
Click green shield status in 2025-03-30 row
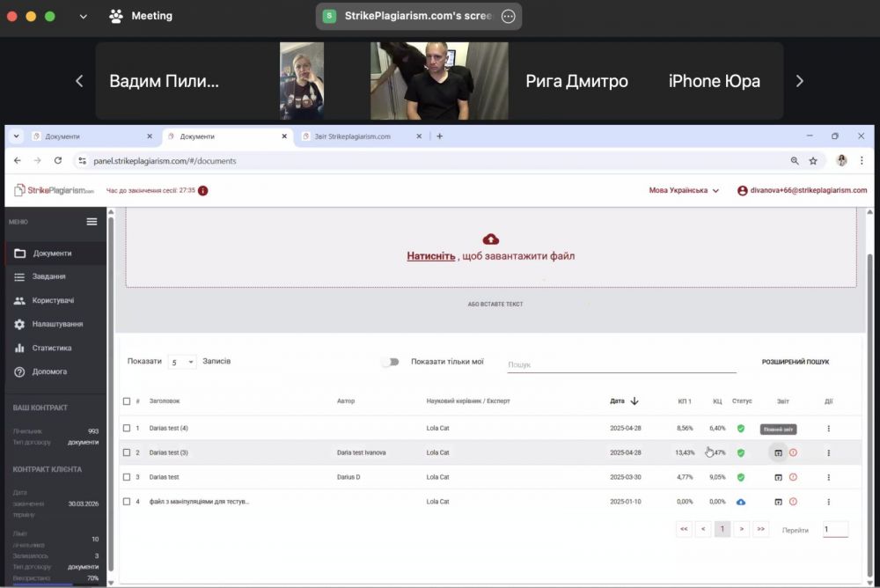pyautogui.click(x=741, y=477)
